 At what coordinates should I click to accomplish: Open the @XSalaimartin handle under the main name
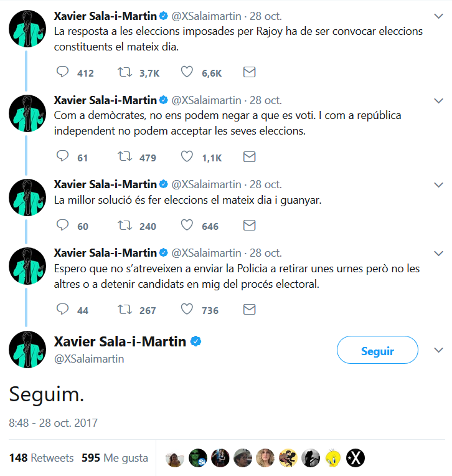coord(89,359)
